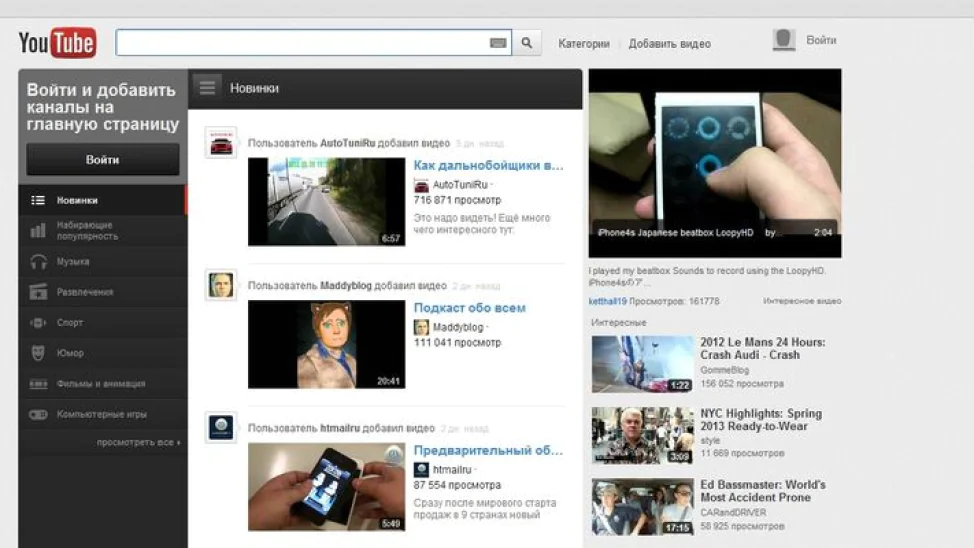Click the search magnifier button
Screen dimensions: 974x548
coord(527,43)
